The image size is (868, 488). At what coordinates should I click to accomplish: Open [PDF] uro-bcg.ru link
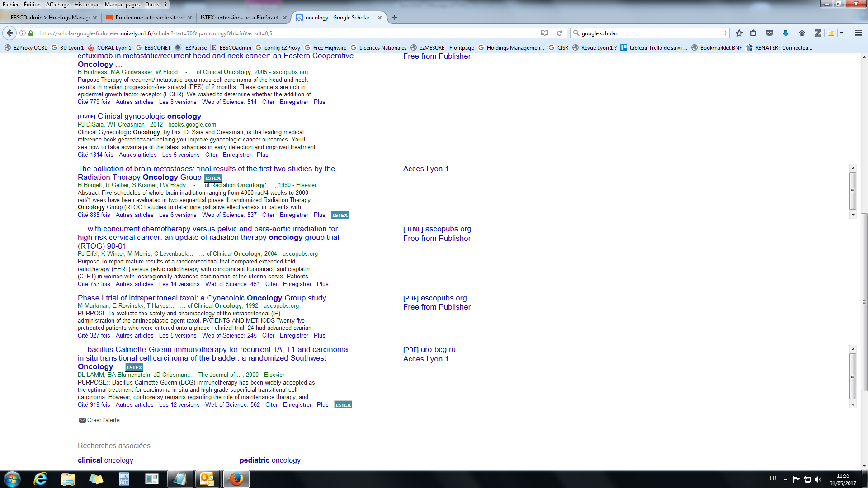[429, 350]
